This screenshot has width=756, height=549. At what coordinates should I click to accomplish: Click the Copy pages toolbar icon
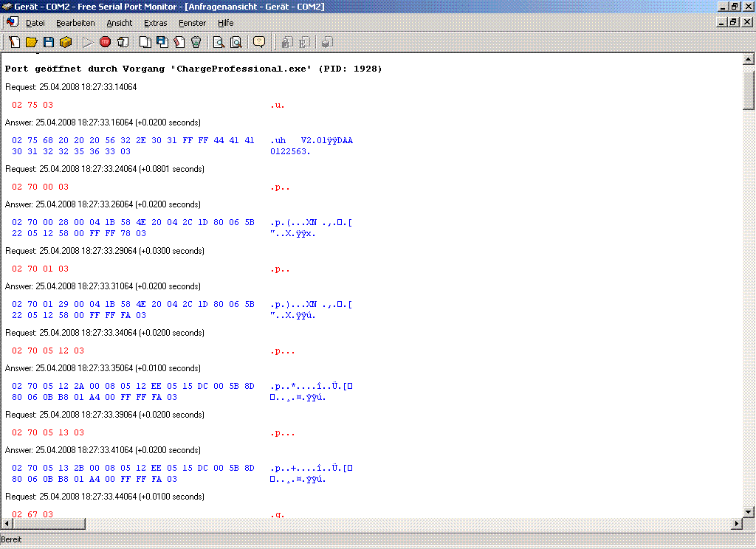[145, 42]
